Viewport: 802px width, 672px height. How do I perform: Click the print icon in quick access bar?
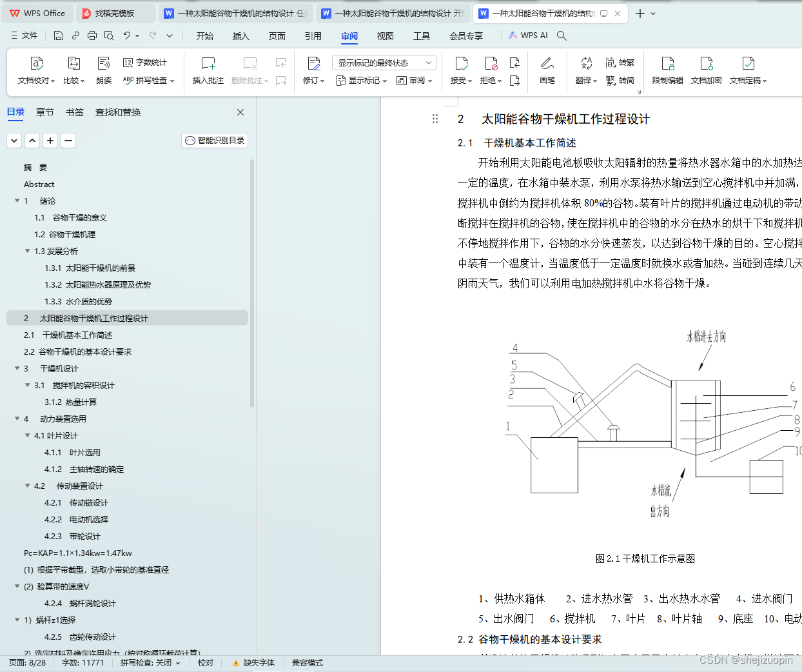point(92,35)
